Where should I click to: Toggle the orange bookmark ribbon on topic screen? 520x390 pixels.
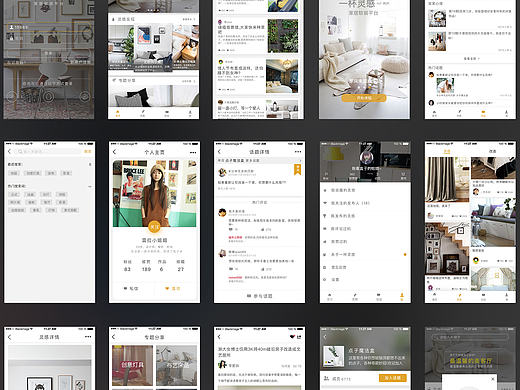(x=297, y=169)
